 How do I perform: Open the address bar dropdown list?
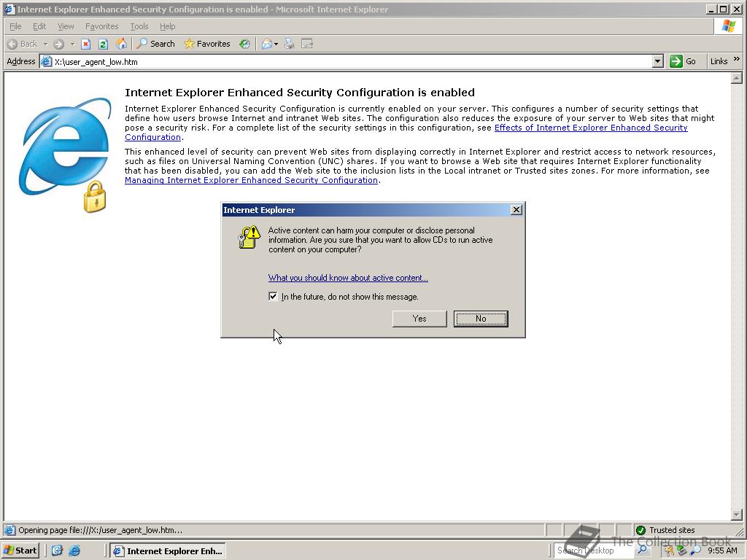[658, 61]
